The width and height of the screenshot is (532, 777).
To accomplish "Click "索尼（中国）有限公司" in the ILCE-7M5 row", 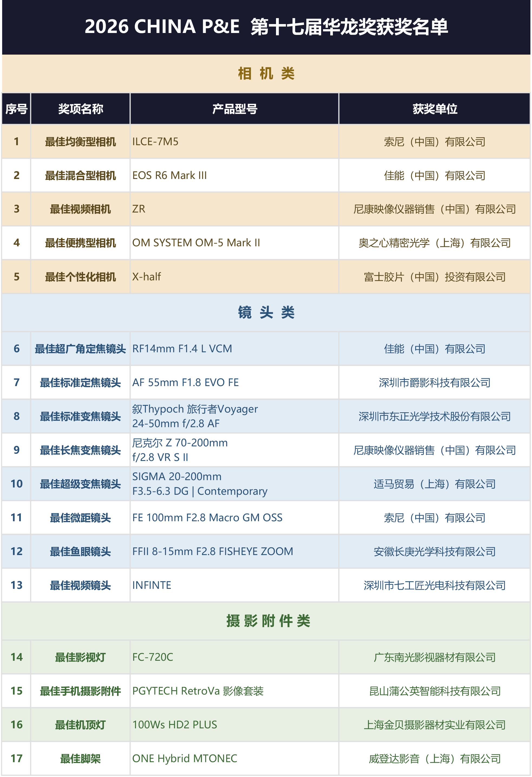I will 435,142.
